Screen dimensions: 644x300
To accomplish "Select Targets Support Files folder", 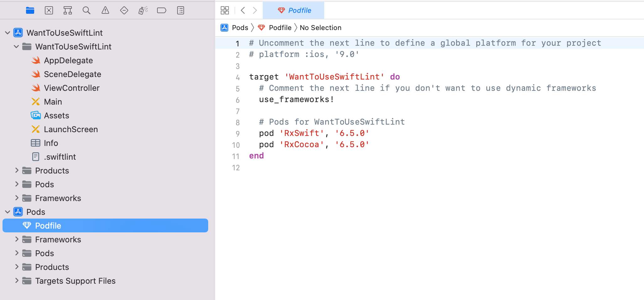I will pyautogui.click(x=75, y=281).
